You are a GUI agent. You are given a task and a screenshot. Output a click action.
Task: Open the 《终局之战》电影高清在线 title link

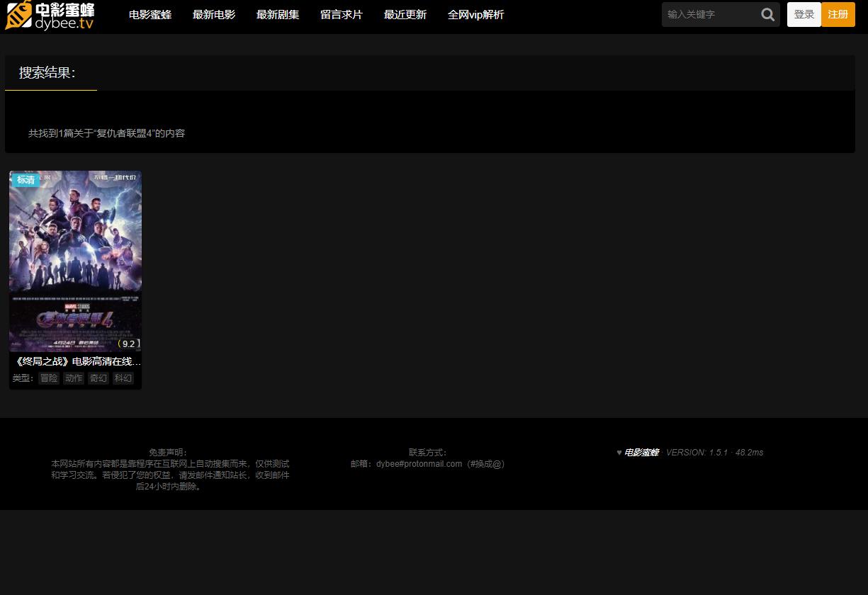click(77, 361)
